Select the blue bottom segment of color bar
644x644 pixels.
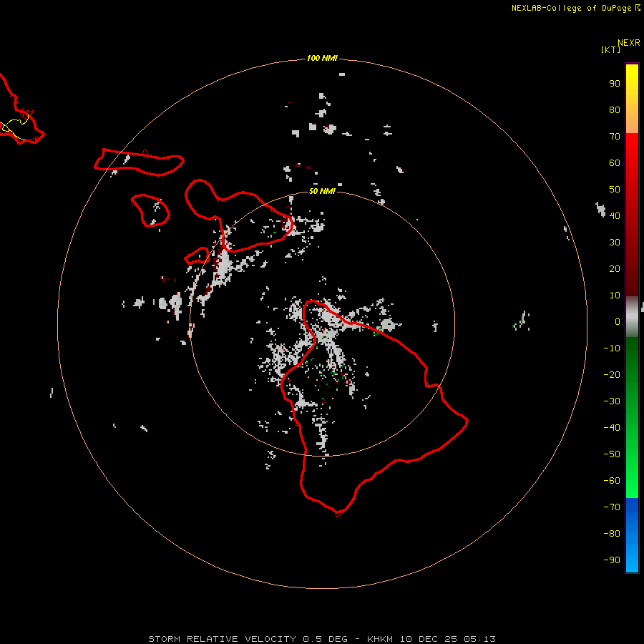632,535
